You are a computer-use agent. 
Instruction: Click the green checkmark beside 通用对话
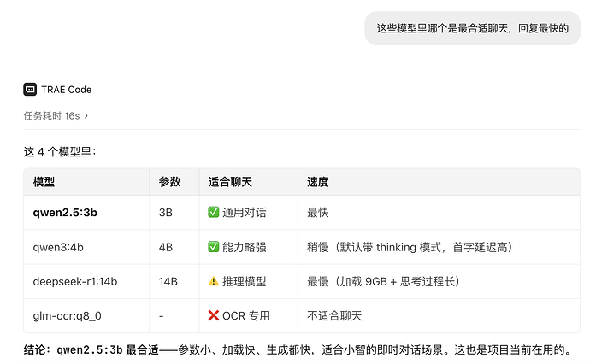pyautogui.click(x=214, y=213)
